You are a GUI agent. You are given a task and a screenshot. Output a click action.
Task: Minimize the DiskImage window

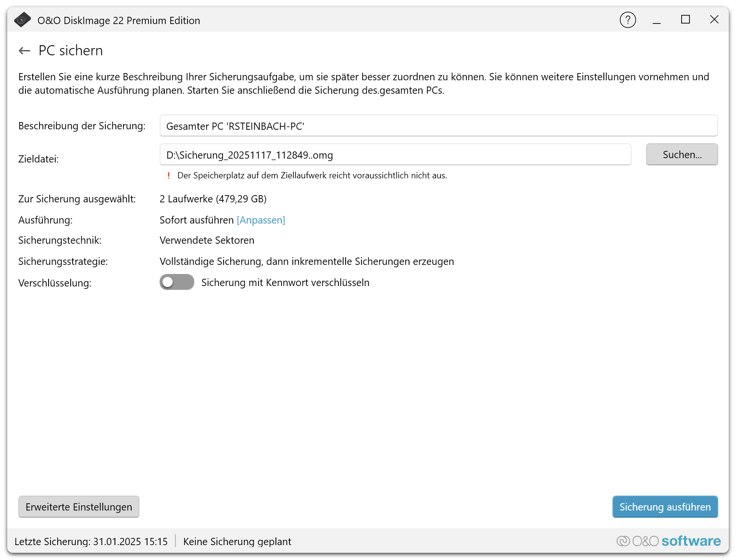tap(657, 20)
